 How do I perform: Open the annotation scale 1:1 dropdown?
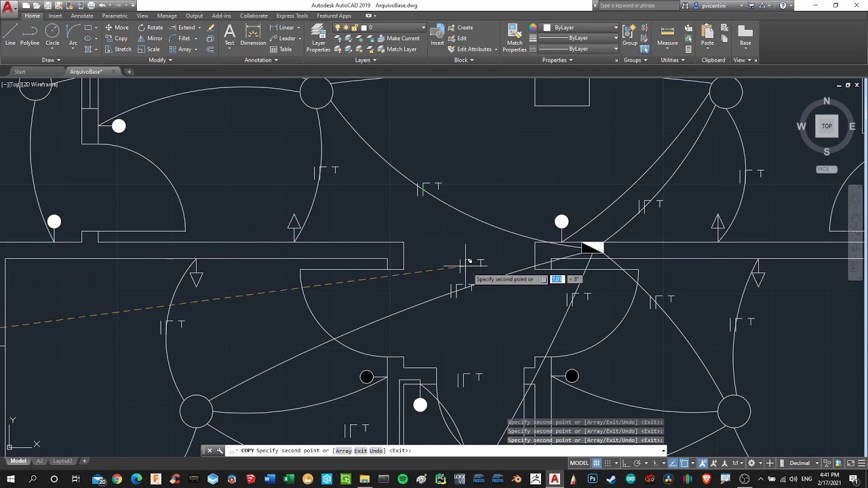(x=738, y=463)
